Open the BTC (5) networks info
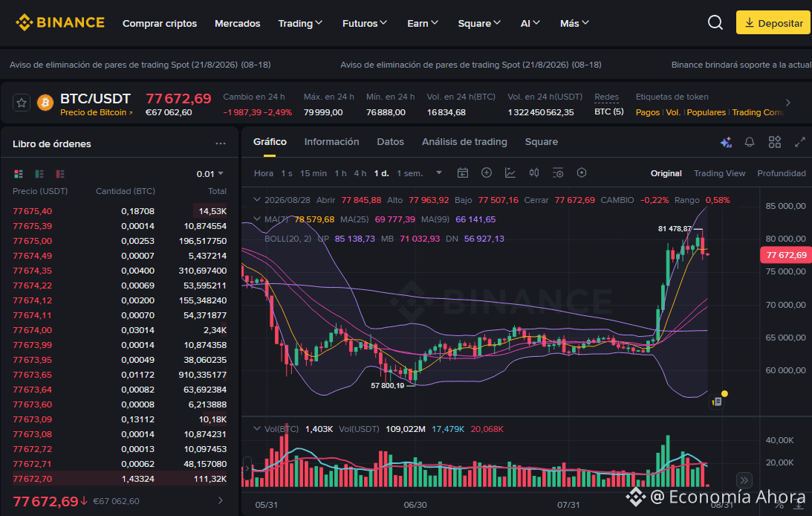 tap(608, 112)
